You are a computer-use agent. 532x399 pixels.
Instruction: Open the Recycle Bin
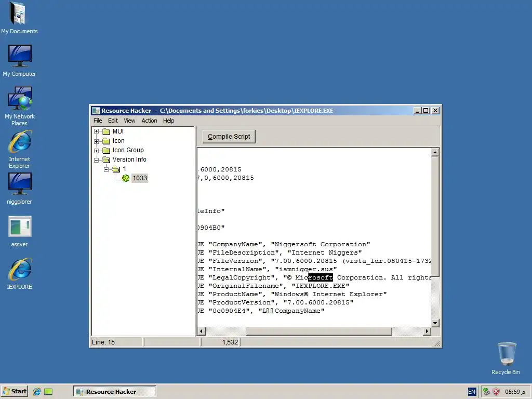pos(506,358)
